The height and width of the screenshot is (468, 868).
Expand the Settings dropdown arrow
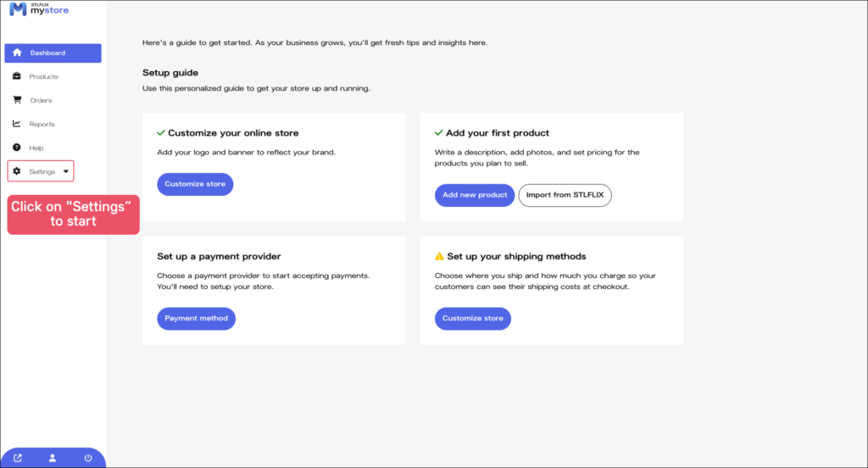(66, 171)
